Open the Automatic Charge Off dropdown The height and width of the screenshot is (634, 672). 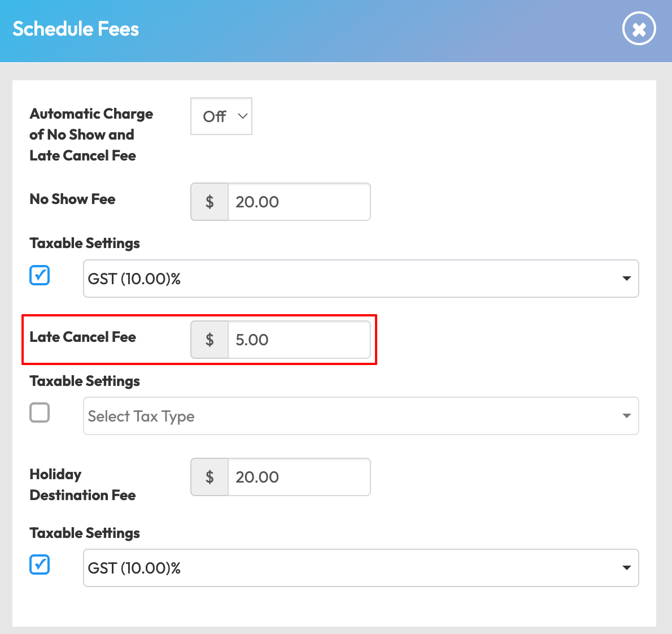click(x=221, y=116)
